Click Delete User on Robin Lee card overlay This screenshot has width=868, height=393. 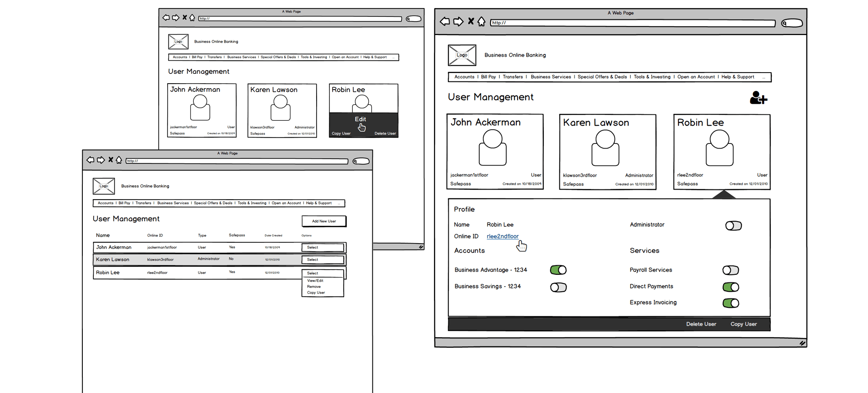pos(385,133)
